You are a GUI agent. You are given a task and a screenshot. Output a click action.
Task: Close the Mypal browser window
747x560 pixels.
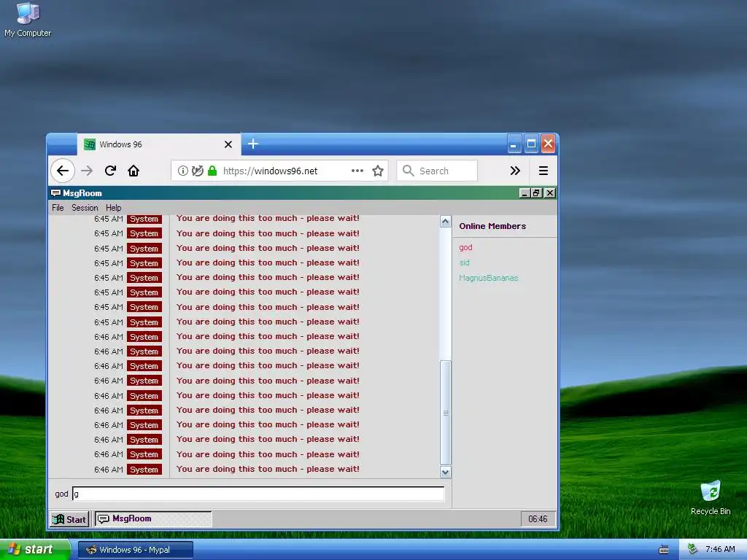(549, 144)
